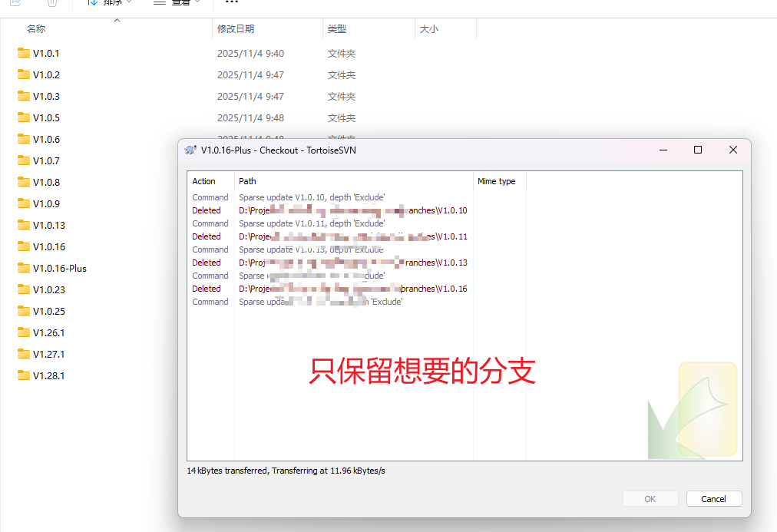Click the last Command cell in Action column

click(210, 302)
